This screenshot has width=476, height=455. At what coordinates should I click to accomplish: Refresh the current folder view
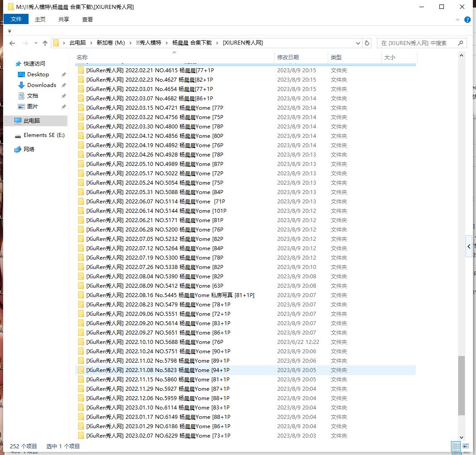[x=367, y=43]
